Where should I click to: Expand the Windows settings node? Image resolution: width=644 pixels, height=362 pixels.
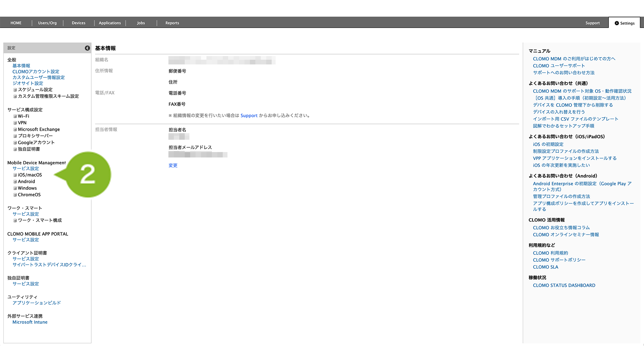15,188
